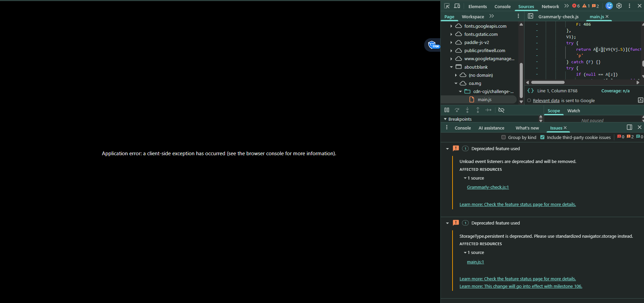Image resolution: width=644 pixels, height=303 pixels.
Task: Open the drawer three-dot menu
Action: coord(447,127)
